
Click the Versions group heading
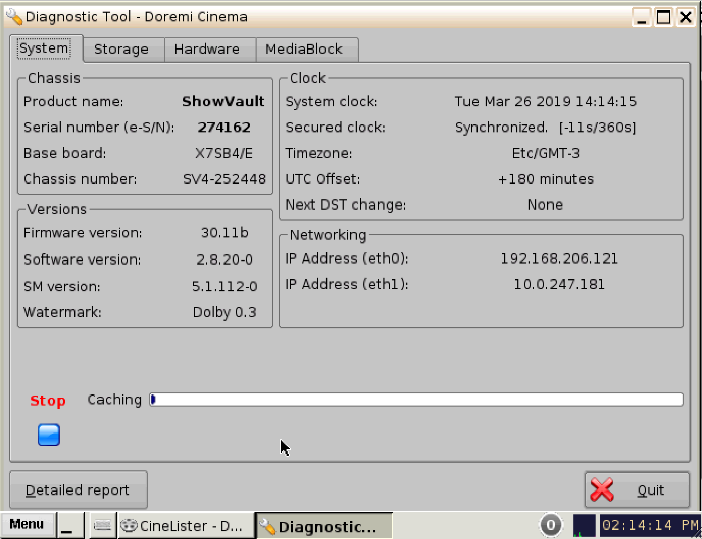pyautogui.click(x=57, y=209)
